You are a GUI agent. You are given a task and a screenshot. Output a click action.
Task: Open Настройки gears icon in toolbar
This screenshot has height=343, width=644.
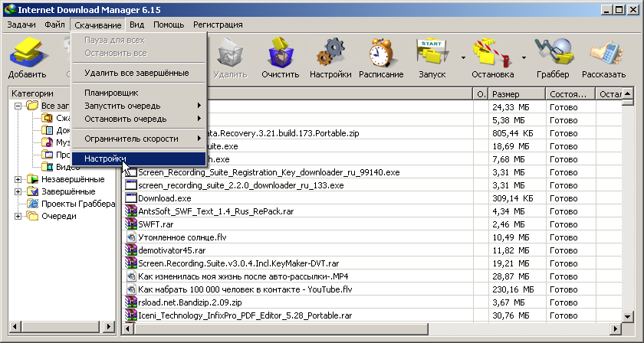[330, 52]
